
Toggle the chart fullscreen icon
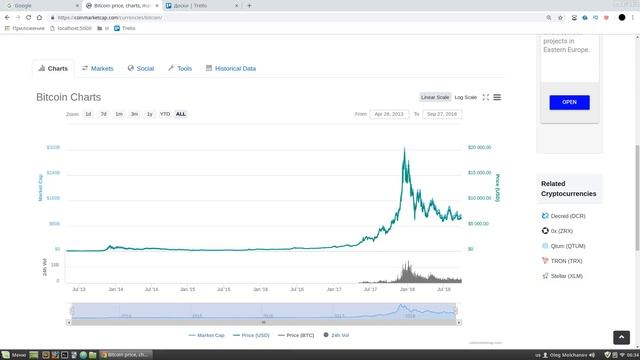[x=485, y=97]
